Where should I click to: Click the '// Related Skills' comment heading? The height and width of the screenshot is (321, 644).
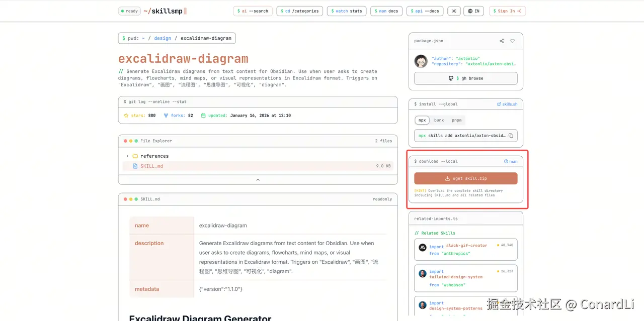tap(435, 233)
